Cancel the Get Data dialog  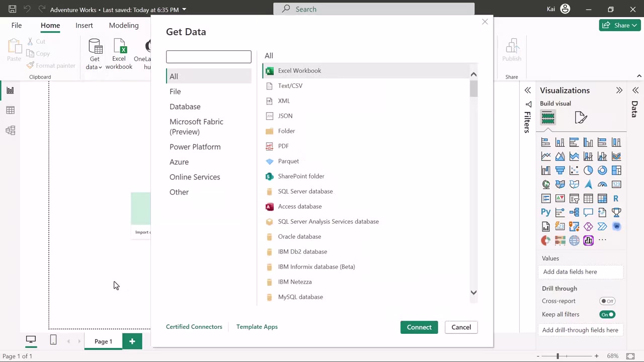coord(461,327)
